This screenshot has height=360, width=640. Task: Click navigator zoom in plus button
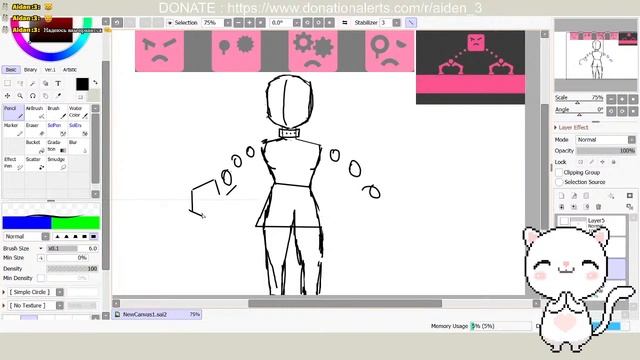click(x=622, y=99)
